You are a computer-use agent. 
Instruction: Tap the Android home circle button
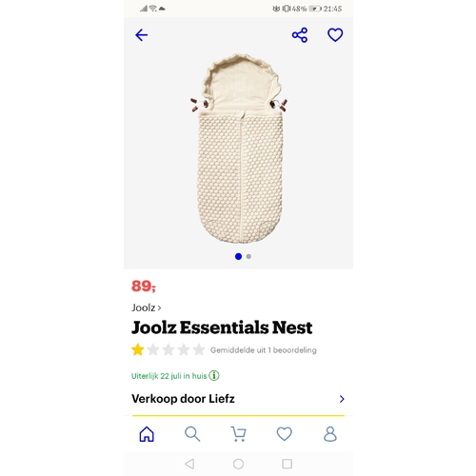[x=238, y=464]
